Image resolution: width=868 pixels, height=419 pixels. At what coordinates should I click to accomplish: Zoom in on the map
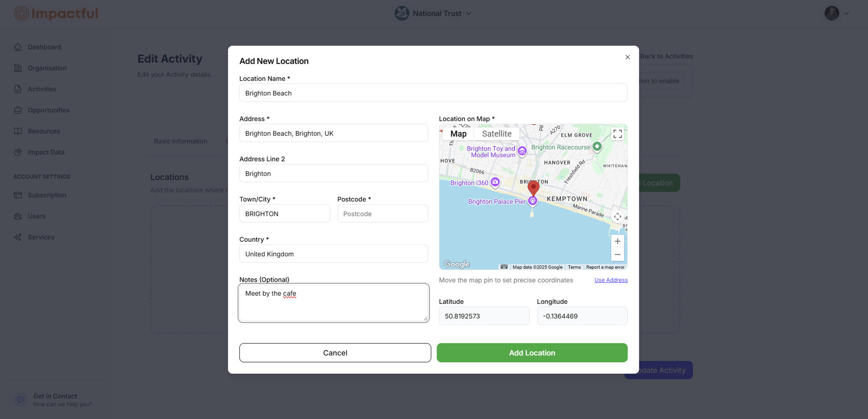pyautogui.click(x=617, y=241)
